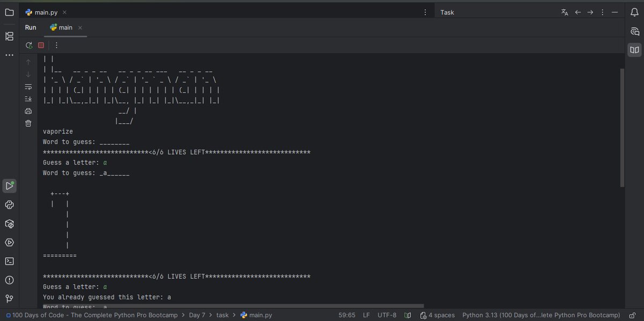The height and width of the screenshot is (321, 644).
Task: Open the Project tool window folder icon
Action: [x=9, y=12]
